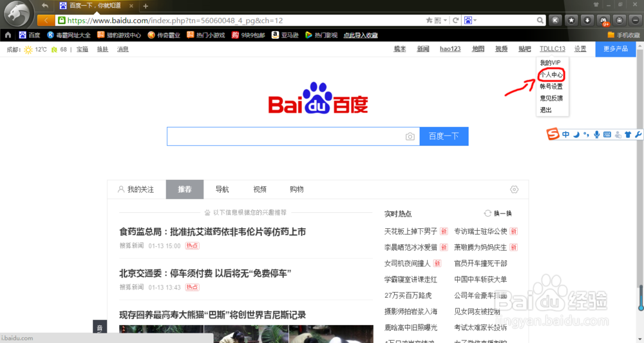
Task: Open hot topic 天花板上掉下男子
Action: pos(411,231)
